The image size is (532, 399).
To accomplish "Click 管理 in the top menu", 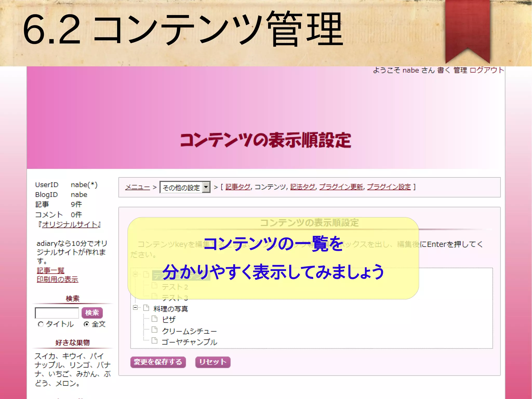I will 460,70.
